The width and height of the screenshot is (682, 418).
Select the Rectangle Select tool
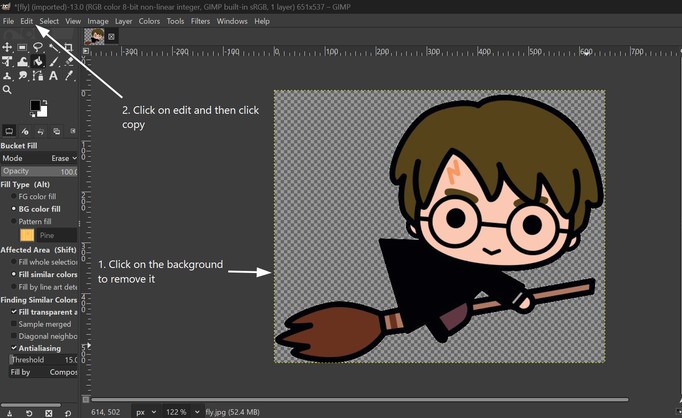[22, 47]
